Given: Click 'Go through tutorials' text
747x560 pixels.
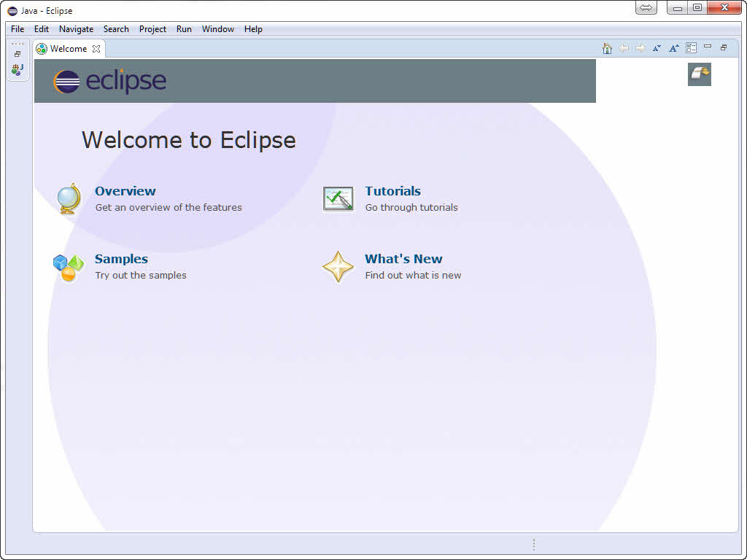Looking at the screenshot, I should pos(411,208).
